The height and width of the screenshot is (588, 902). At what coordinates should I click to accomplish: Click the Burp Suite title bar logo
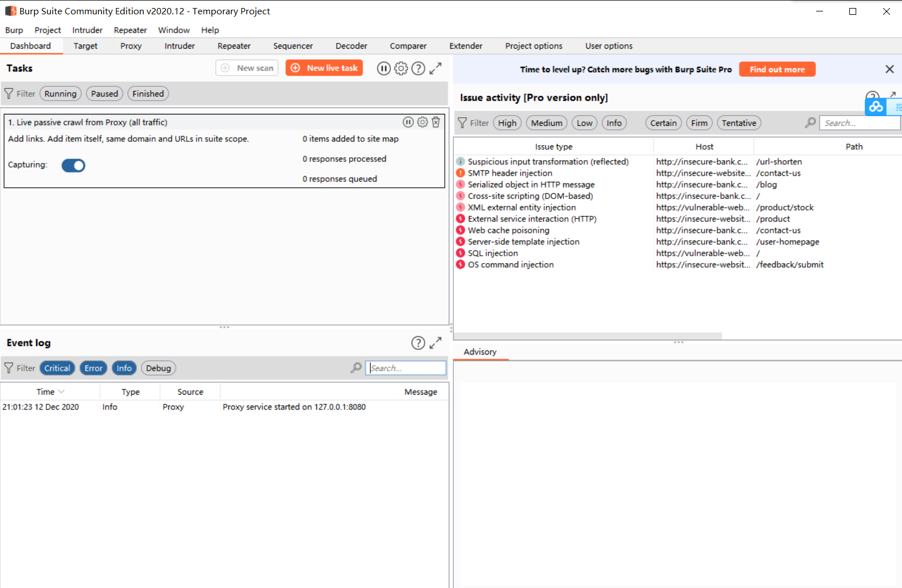pos(10,11)
